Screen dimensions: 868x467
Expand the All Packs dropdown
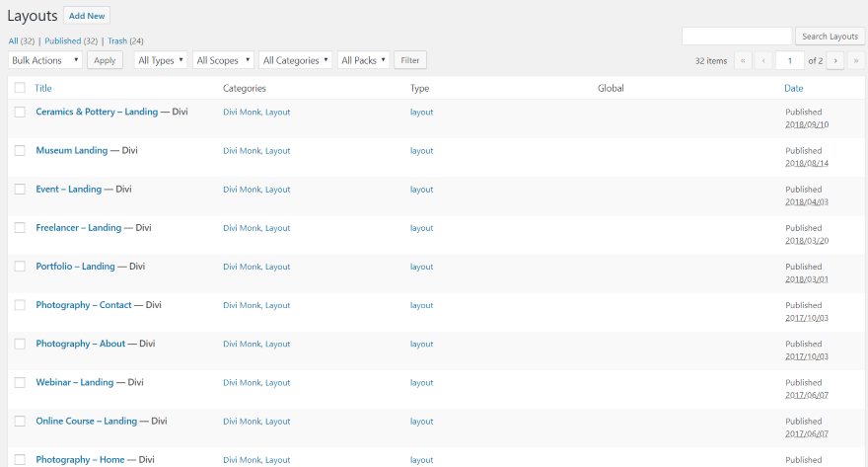[x=364, y=61]
